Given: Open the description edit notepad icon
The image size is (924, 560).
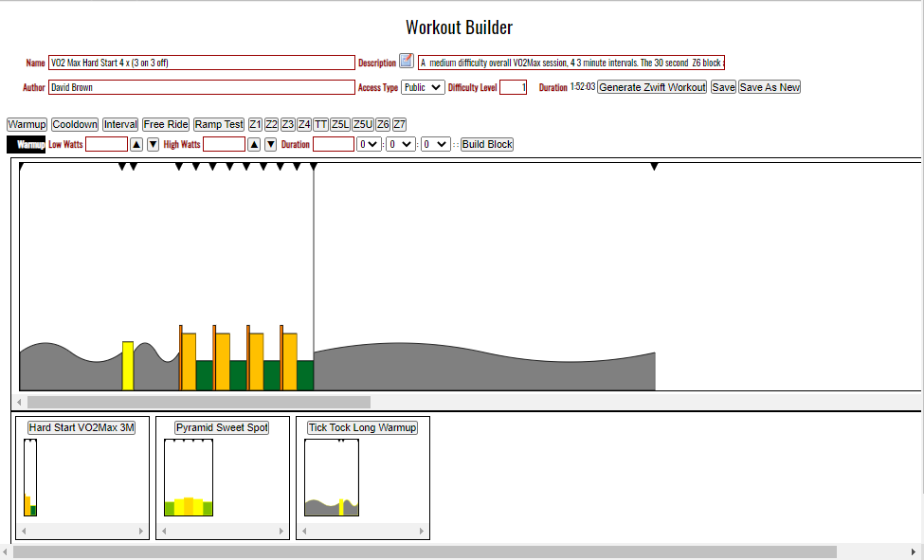Looking at the screenshot, I should 407,62.
